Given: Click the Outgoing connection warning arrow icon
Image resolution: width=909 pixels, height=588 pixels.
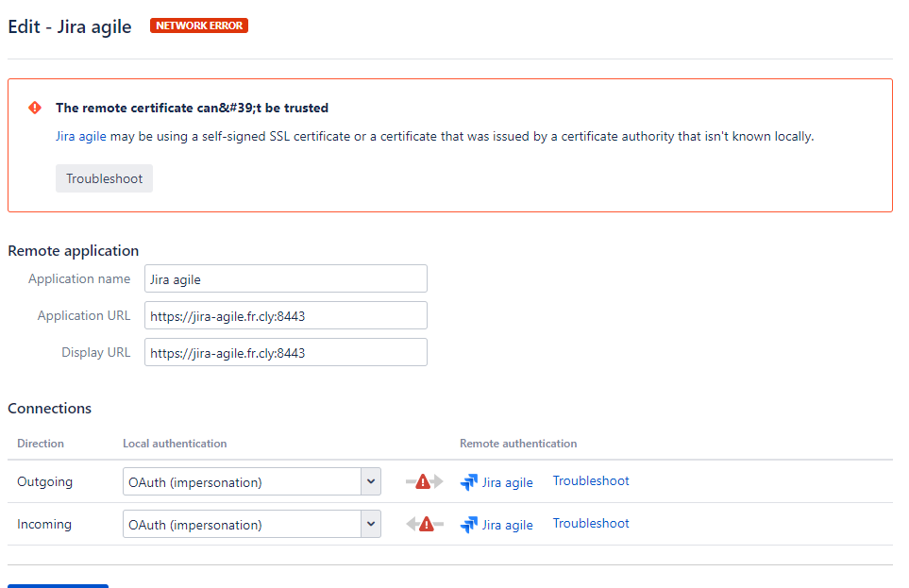Looking at the screenshot, I should (424, 481).
